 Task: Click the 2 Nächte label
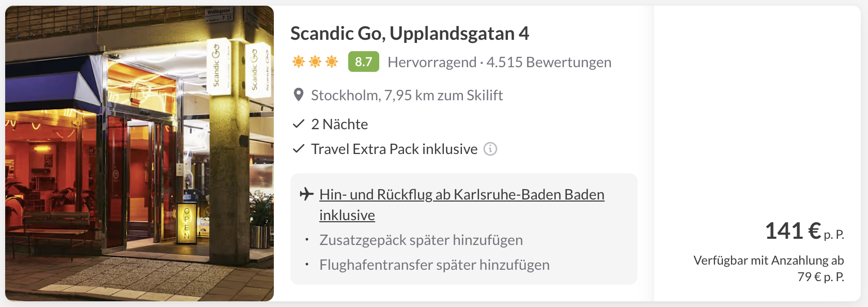pyautogui.click(x=339, y=124)
